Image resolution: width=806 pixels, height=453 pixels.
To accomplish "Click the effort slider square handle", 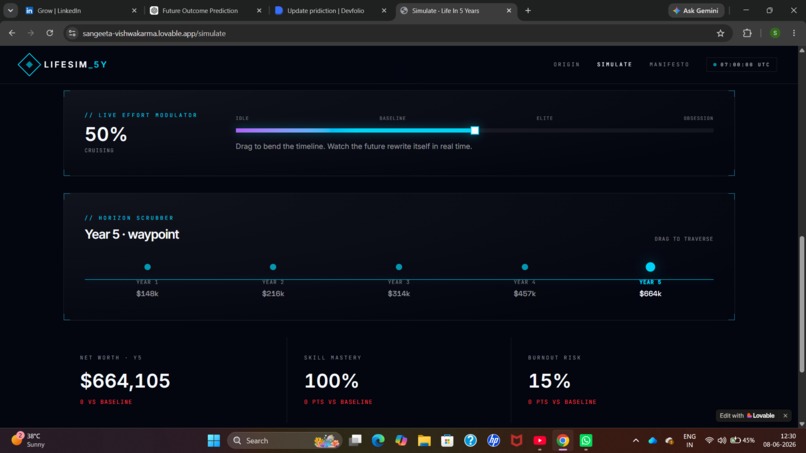I will 474,131.
